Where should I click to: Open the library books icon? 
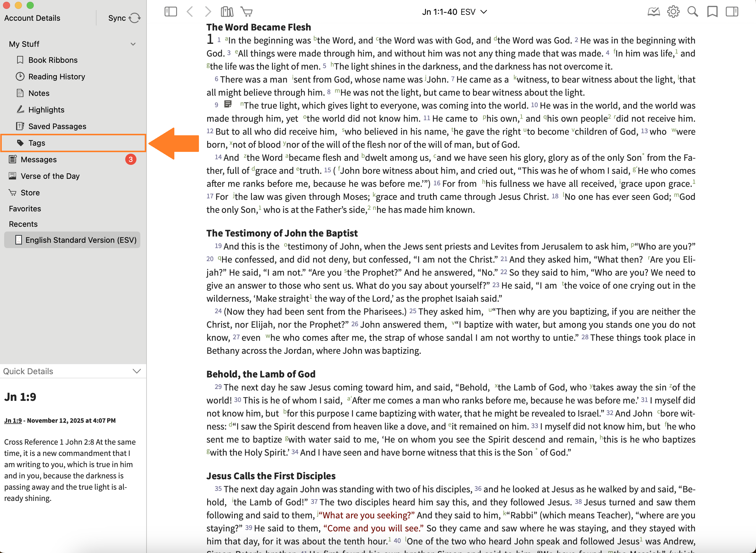click(227, 12)
